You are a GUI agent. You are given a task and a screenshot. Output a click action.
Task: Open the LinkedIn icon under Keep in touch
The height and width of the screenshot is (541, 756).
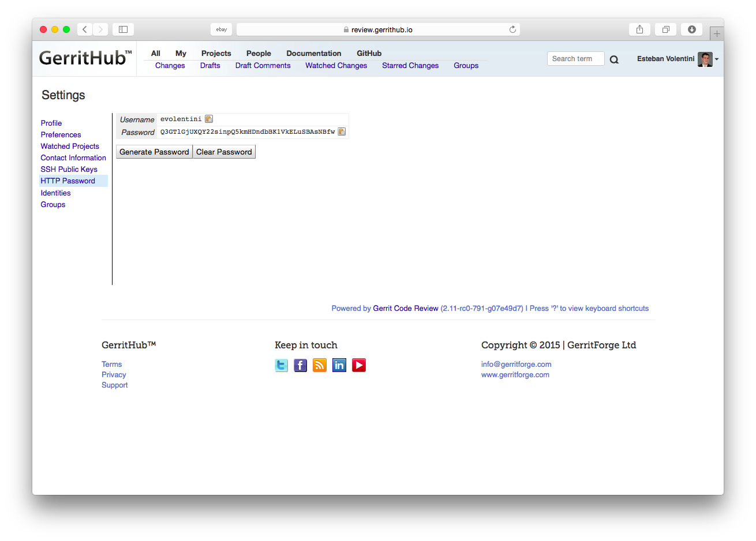click(x=339, y=365)
